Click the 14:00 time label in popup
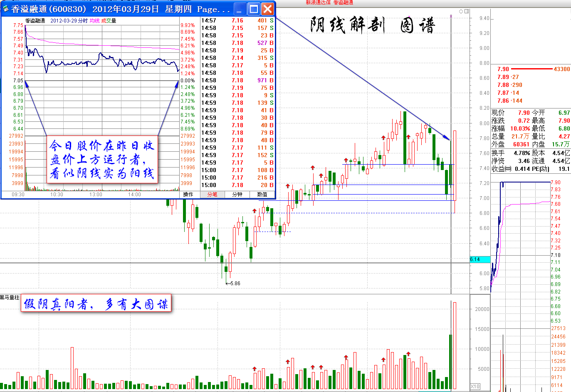The image size is (571, 392). (134, 194)
